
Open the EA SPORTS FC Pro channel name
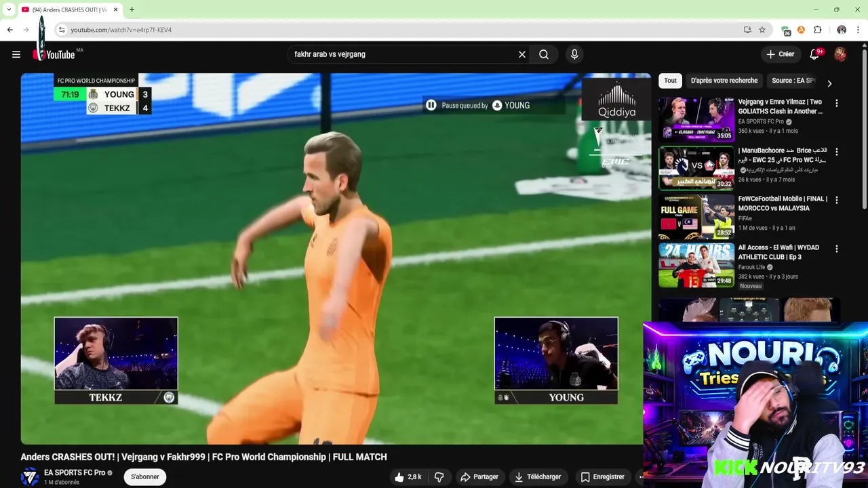[75, 472]
